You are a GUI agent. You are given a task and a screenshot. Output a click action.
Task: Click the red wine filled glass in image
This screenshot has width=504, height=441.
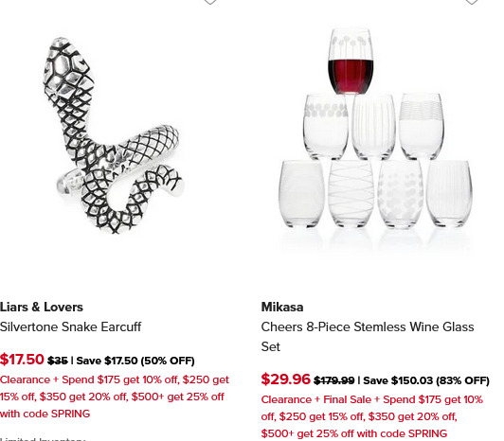(x=351, y=61)
